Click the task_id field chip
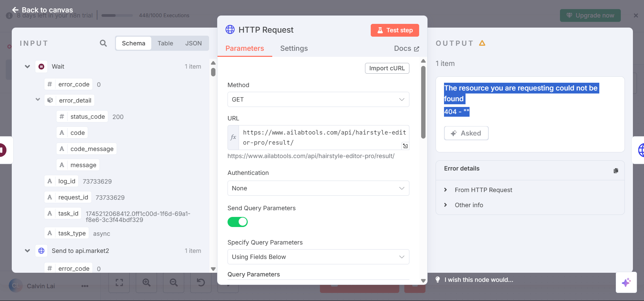The image size is (644, 301). point(63,213)
